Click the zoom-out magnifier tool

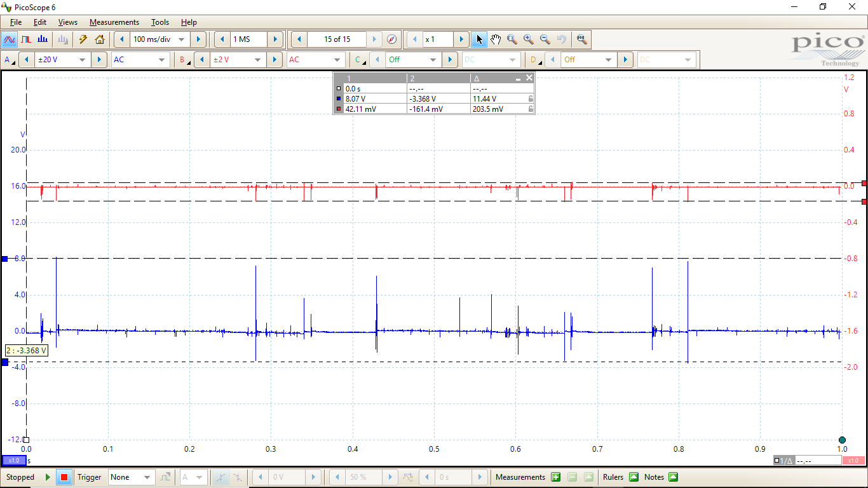(x=545, y=39)
